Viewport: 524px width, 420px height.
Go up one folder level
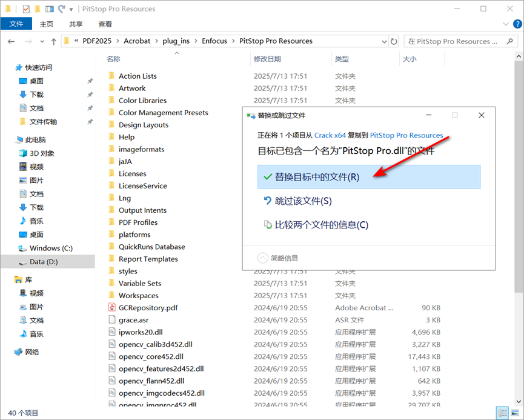click(53, 41)
